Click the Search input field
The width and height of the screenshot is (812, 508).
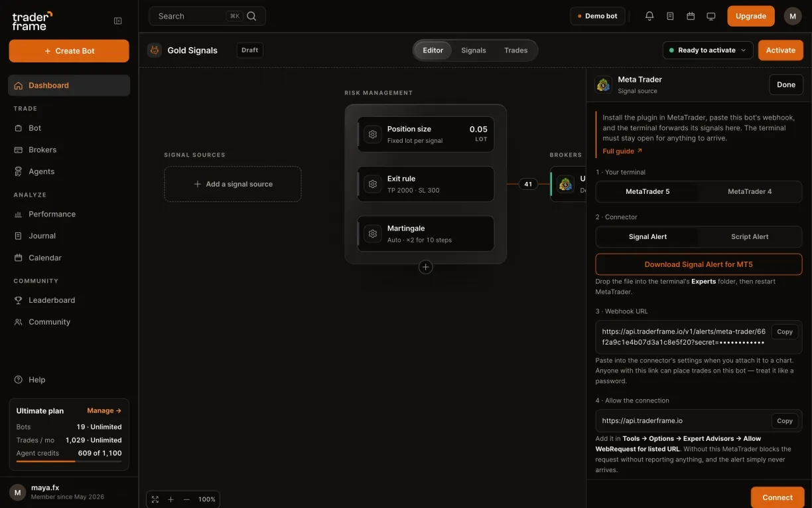(x=208, y=16)
